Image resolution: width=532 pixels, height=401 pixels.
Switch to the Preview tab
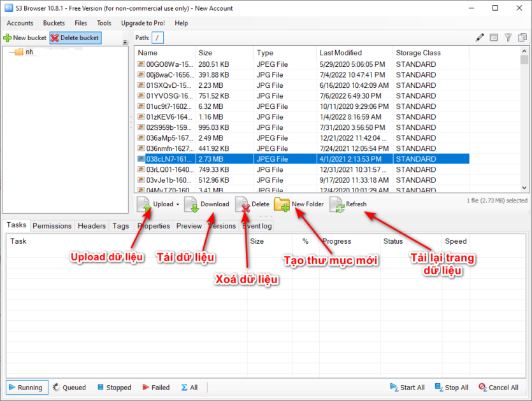click(x=189, y=226)
